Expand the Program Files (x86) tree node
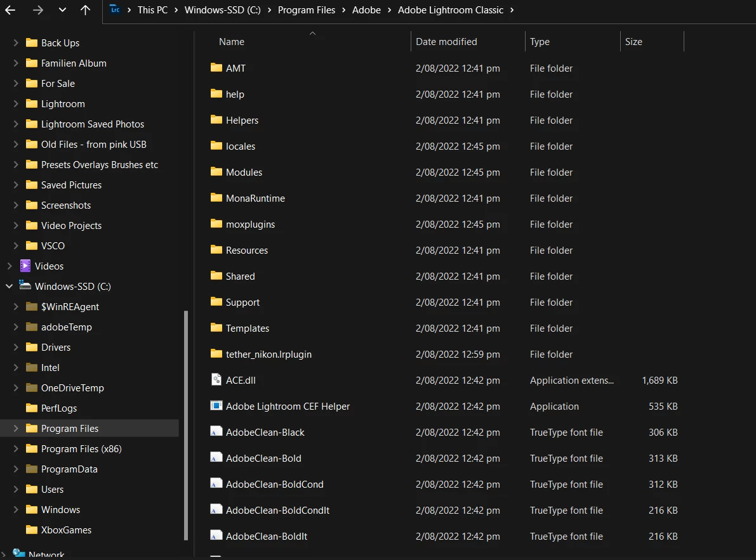This screenshot has height=560, width=756. 16,448
